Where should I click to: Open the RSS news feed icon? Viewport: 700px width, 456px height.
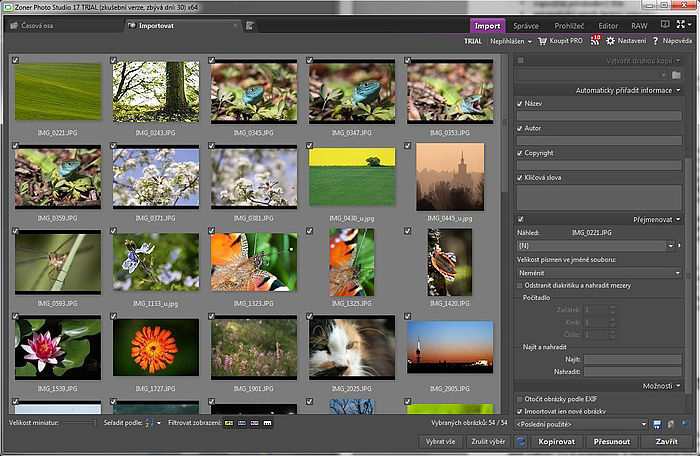click(x=595, y=41)
